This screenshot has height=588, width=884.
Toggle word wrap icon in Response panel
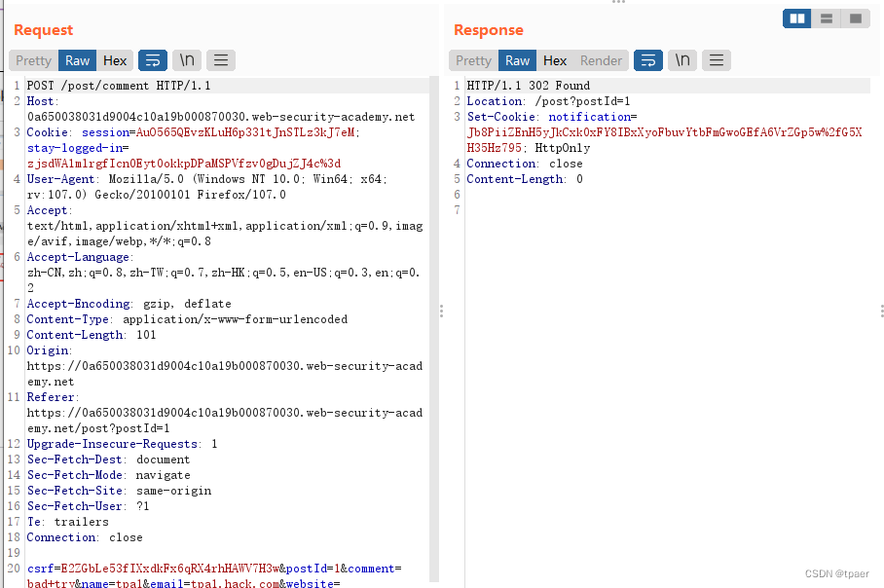(x=648, y=60)
